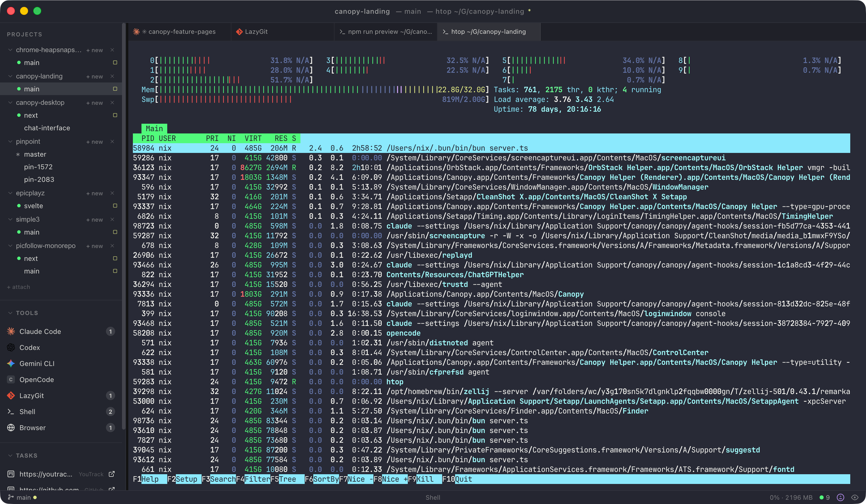Screen dimensions: 866x504
Task: Click the smiley face icon in the status bar
Action: (x=841, y=497)
